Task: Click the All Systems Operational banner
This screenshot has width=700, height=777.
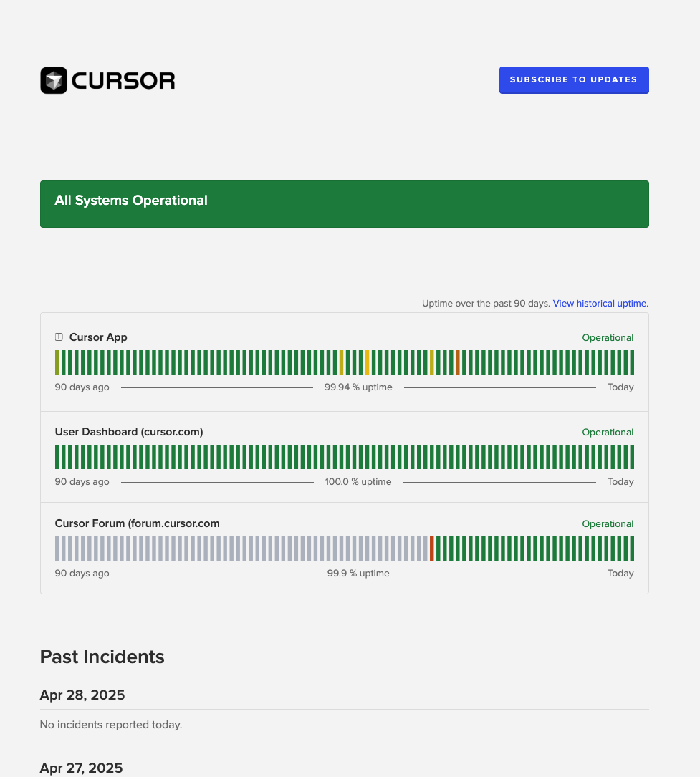Action: [x=345, y=204]
